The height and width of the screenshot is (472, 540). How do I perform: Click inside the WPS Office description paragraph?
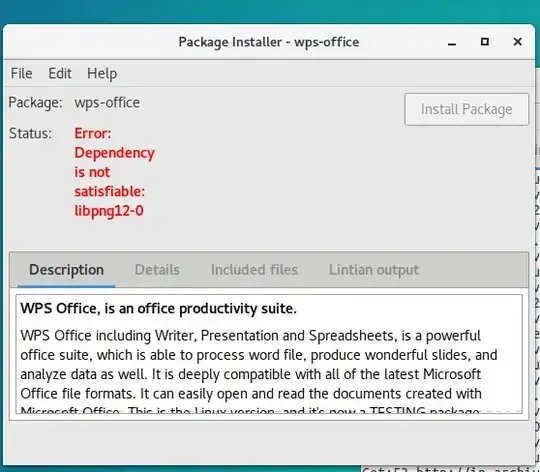[258, 365]
